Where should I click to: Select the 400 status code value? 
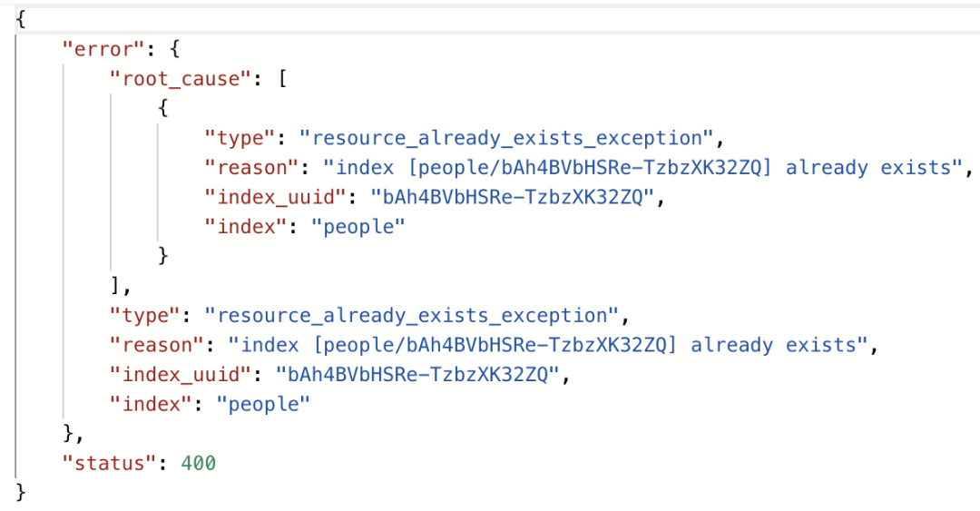[x=198, y=463]
